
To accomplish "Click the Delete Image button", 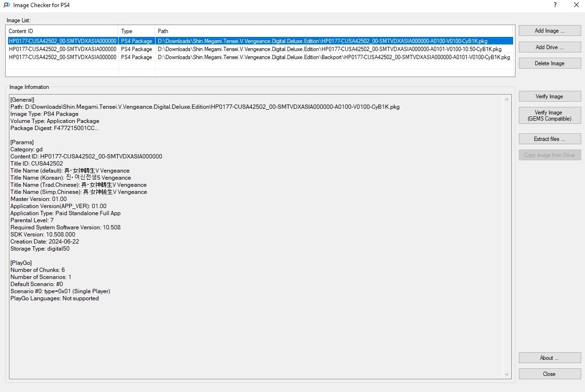I will click(550, 63).
